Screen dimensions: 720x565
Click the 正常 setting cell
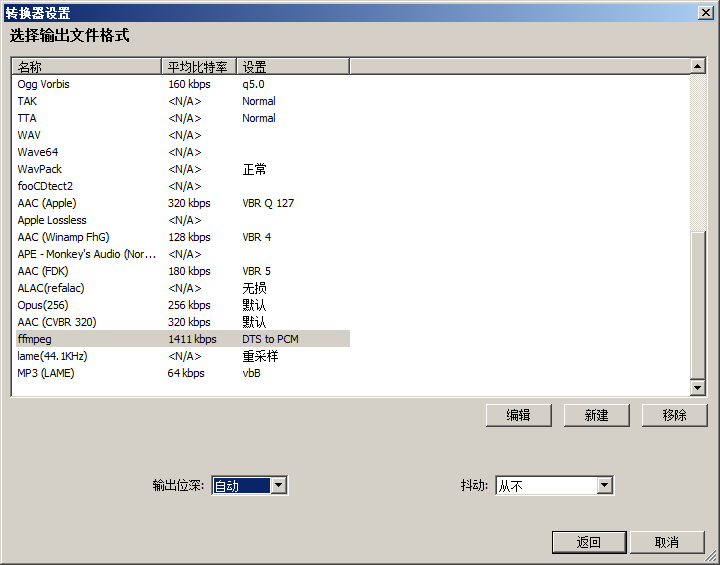pos(254,169)
